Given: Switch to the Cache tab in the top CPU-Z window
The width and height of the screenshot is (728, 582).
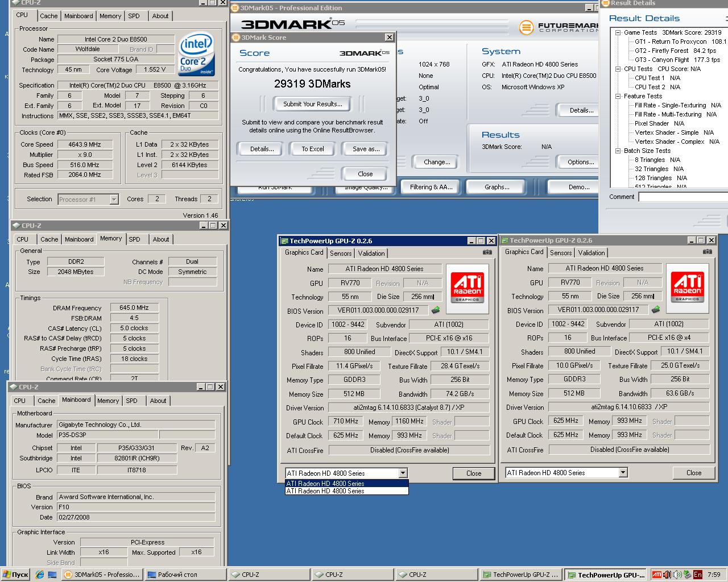Looking at the screenshot, I should click(48, 16).
